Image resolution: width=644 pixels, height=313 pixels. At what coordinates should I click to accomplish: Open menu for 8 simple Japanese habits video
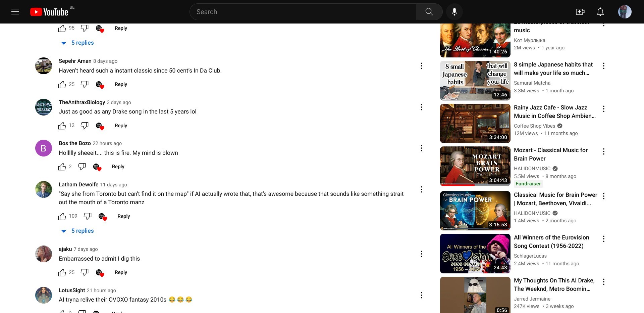click(x=603, y=66)
